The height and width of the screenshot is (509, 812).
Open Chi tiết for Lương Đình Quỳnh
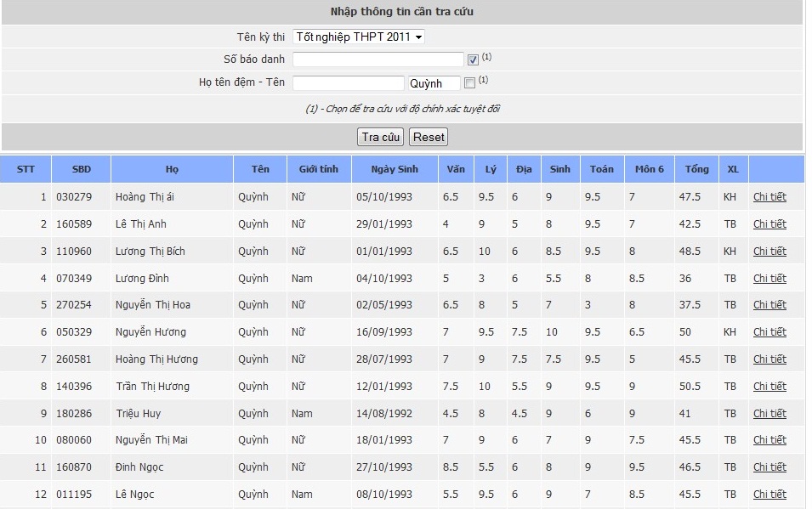[x=769, y=278]
